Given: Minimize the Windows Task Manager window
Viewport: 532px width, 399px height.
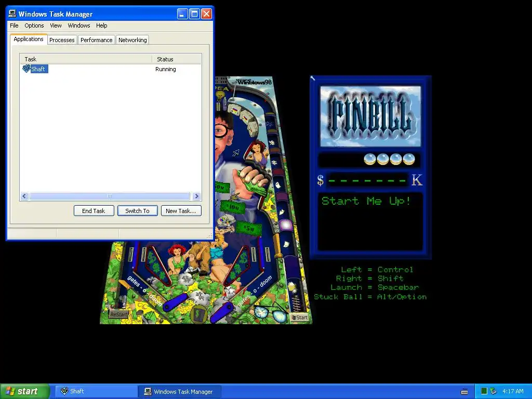Looking at the screenshot, I should tap(182, 14).
